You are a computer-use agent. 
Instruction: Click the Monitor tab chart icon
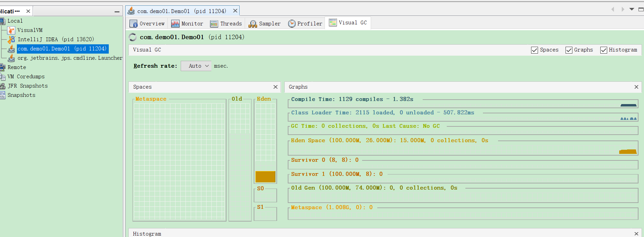175,24
